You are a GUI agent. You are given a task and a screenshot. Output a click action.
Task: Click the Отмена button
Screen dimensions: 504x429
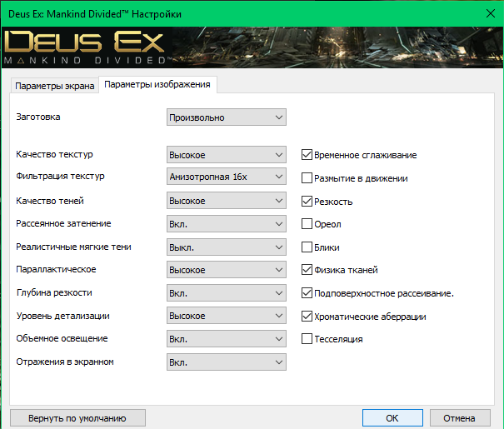click(x=460, y=418)
